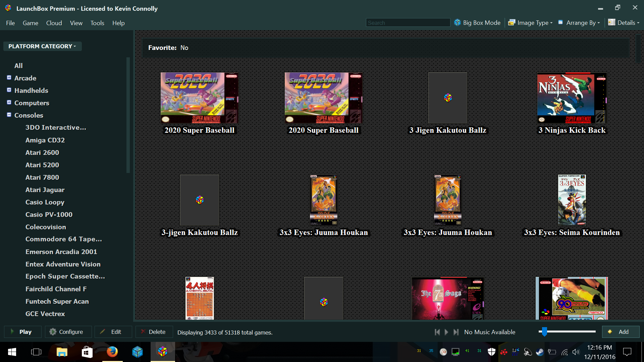The image size is (644, 362).
Task: Select the Atari 7800 platform
Action: 42,177
